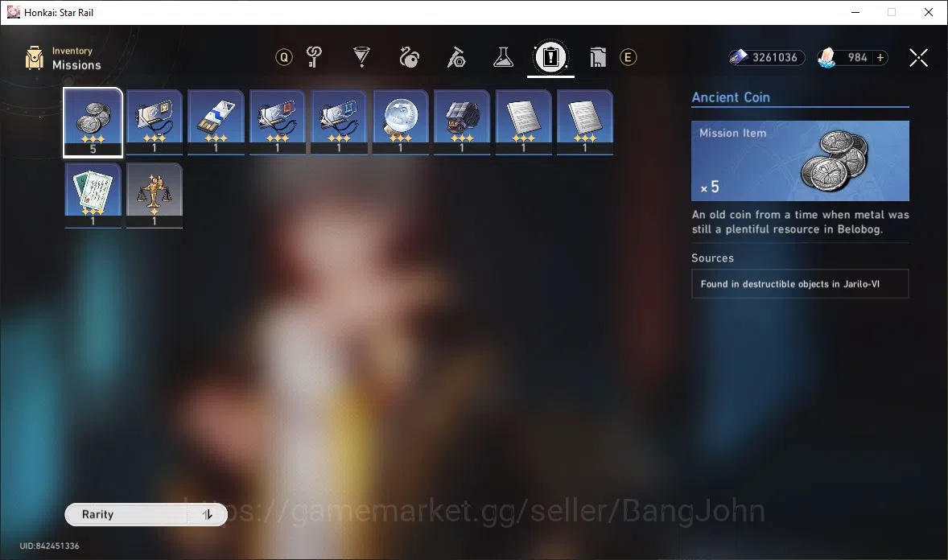The image size is (948, 560).
Task: Select the green playing cards item
Action: click(x=93, y=196)
